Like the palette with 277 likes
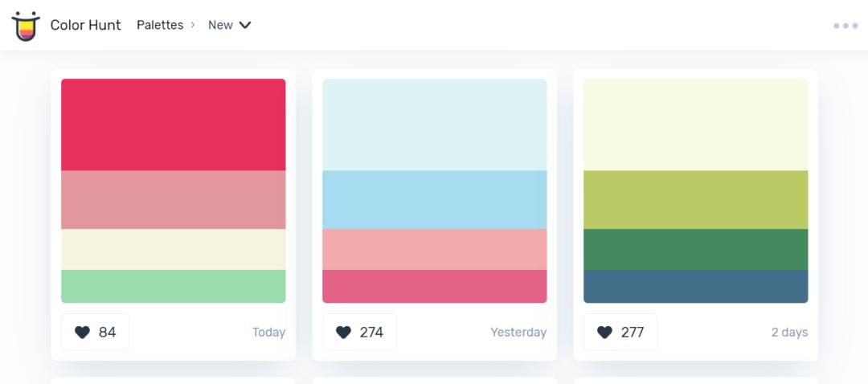868x384 pixels. click(x=620, y=332)
